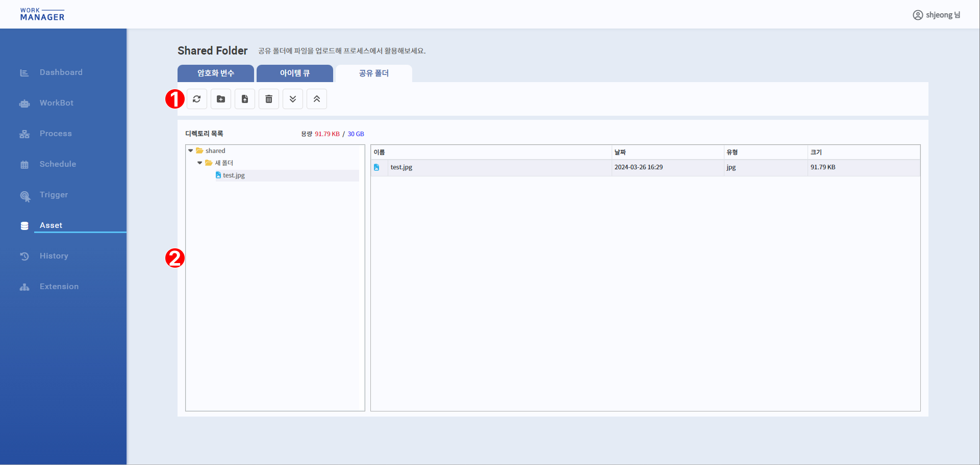
Task: Delete the selected item with the trash icon
Action: click(x=269, y=99)
